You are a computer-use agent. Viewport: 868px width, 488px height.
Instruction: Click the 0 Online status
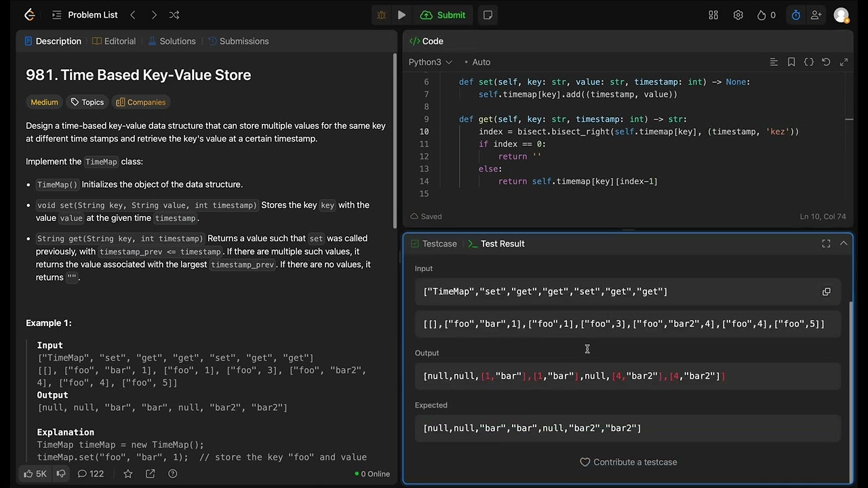click(372, 474)
